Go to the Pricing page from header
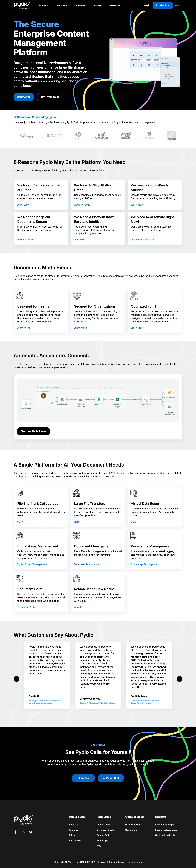 coord(97,5)
